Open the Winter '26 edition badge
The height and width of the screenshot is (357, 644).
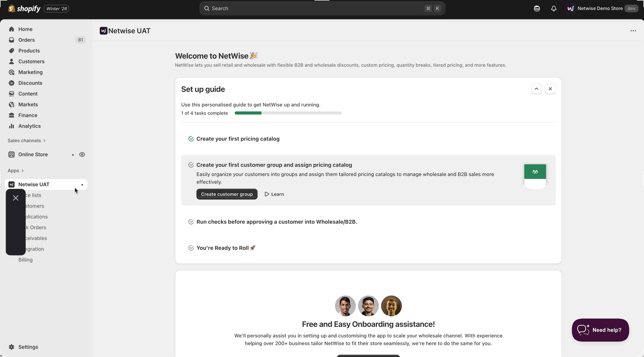[x=56, y=8]
